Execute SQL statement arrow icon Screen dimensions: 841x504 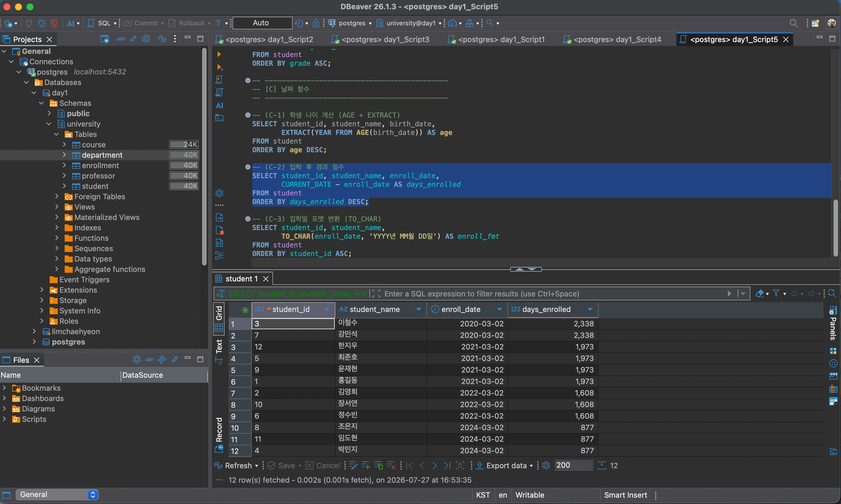[x=219, y=54]
